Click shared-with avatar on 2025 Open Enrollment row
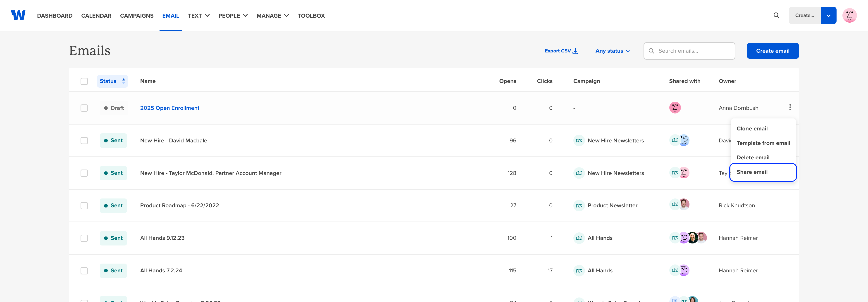 (675, 108)
